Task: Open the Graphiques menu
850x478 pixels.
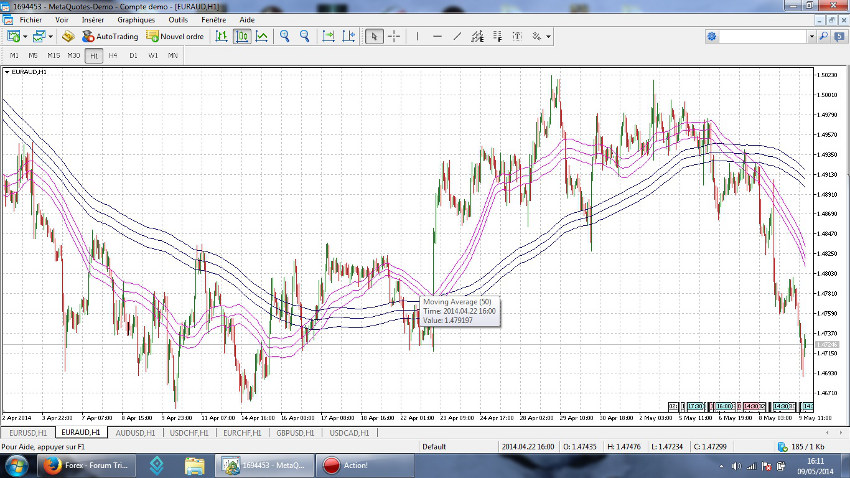Action: (135, 19)
